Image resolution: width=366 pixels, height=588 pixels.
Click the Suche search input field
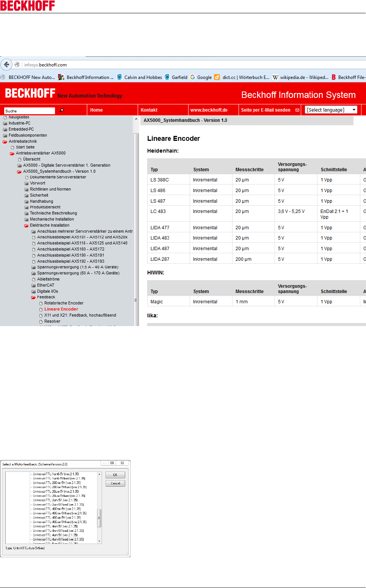(30, 110)
